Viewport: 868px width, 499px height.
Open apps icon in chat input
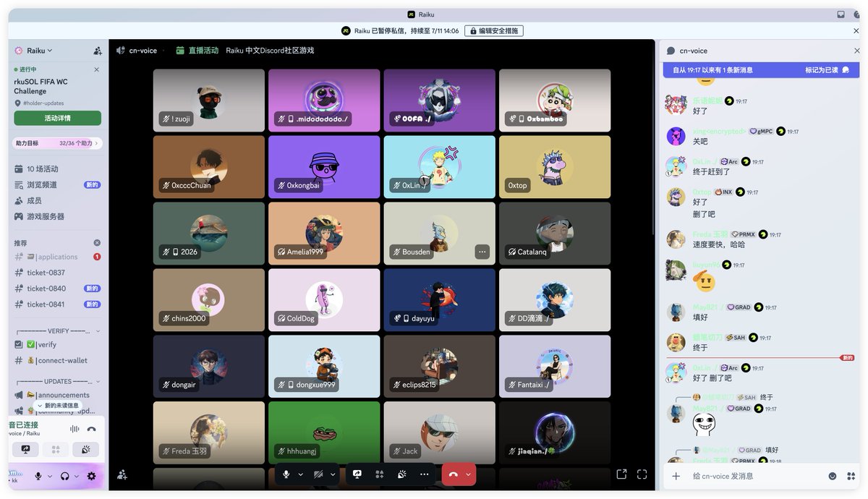(x=851, y=476)
